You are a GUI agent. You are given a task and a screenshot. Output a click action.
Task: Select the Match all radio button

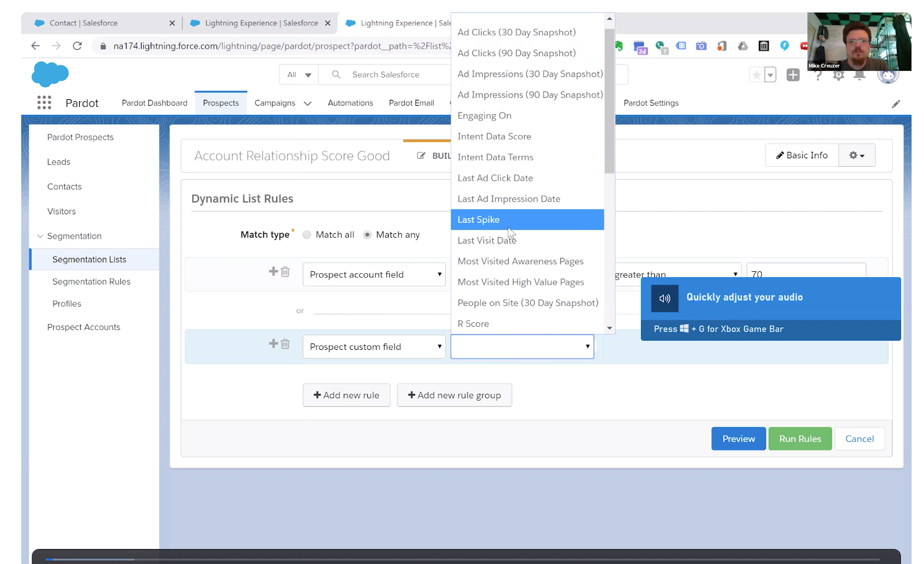[x=307, y=234]
